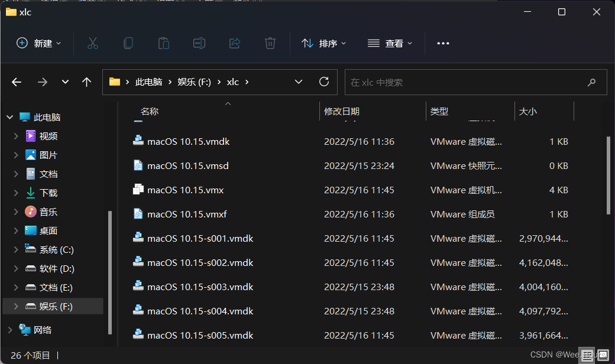Click the Rename icon in toolbar
The height and width of the screenshot is (364, 615).
pos(199,43)
